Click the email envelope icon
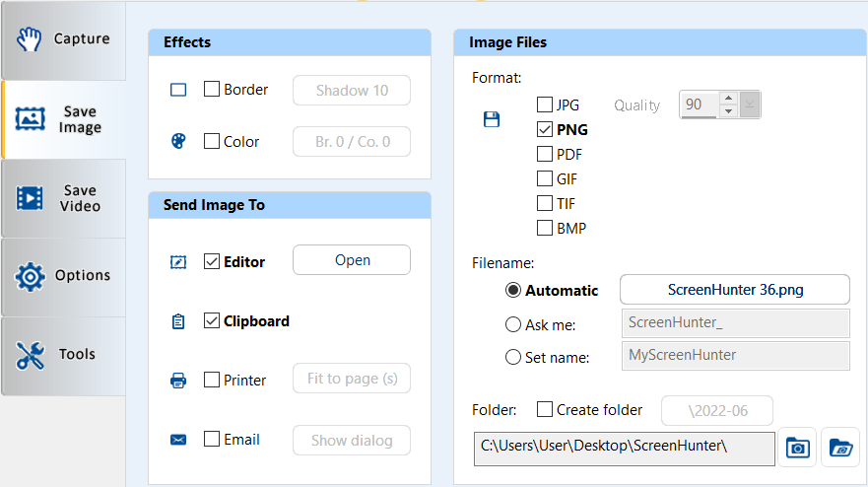Viewport: 868px width, 487px height. pyautogui.click(x=178, y=440)
